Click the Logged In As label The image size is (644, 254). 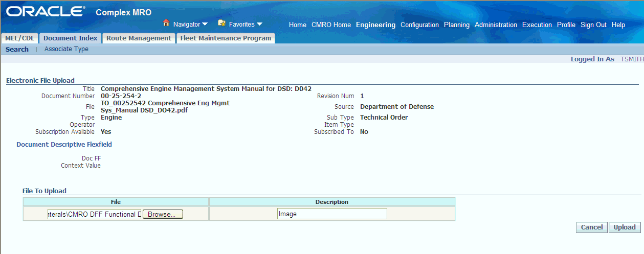592,59
